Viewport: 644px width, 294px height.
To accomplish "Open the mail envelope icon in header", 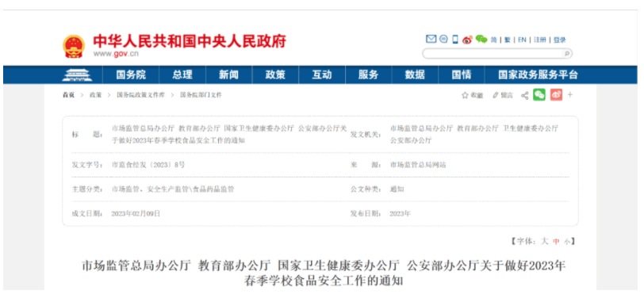I will pos(431,39).
